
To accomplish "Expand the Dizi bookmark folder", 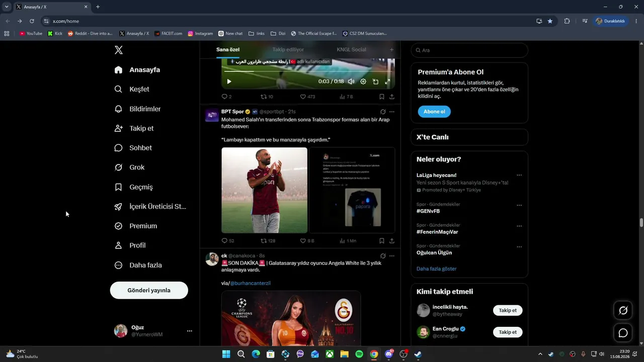I will click(x=278, y=34).
